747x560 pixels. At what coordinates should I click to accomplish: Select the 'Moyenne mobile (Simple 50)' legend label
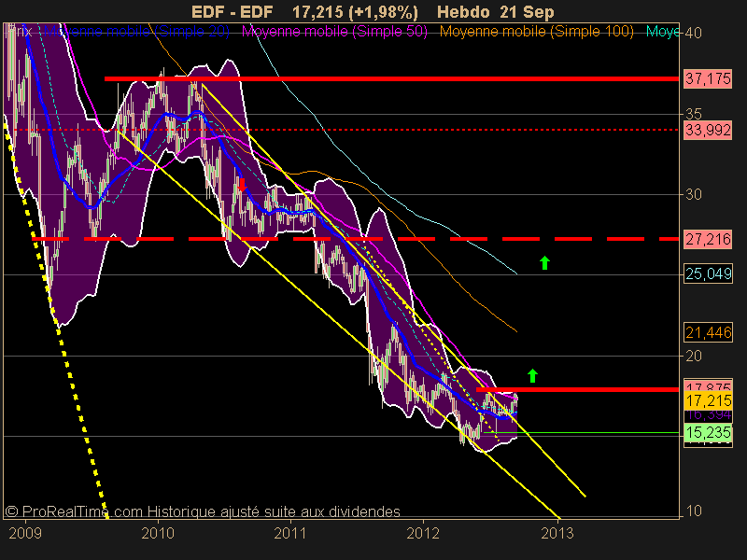(335, 32)
